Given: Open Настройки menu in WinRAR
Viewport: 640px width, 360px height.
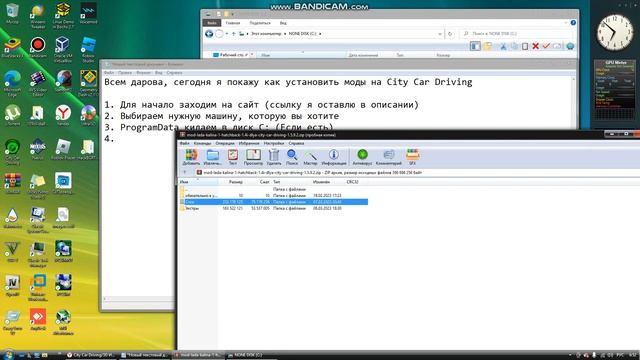Looking at the screenshot, I should point(273,143).
